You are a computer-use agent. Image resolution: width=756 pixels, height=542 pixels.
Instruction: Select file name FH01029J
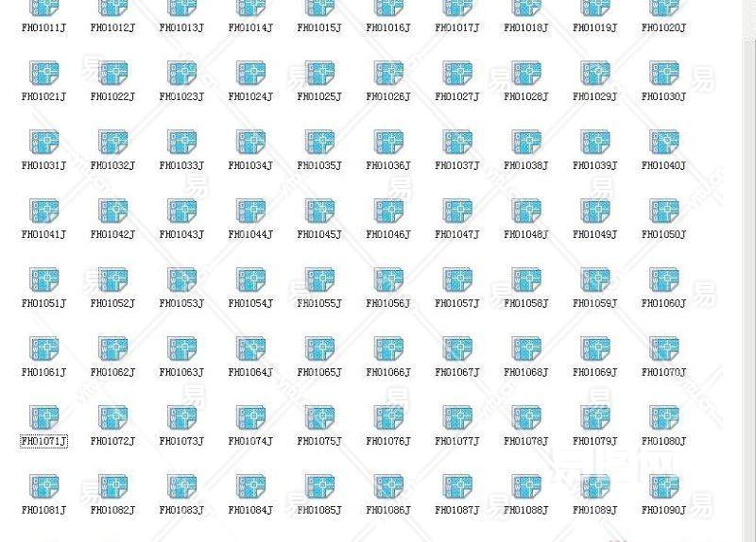(595, 97)
